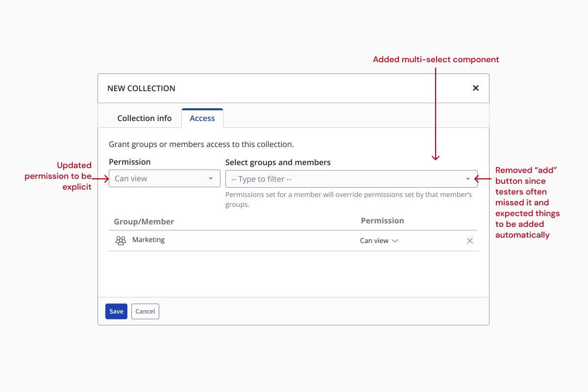588x392 pixels.
Task: Click the 'Type to filter' groups and members field
Action: [351, 179]
